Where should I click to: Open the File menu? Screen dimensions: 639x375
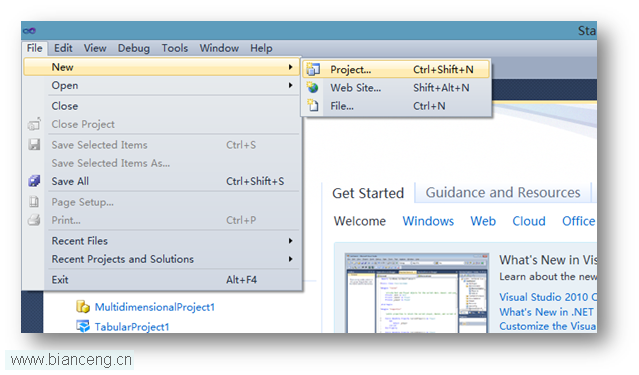coord(35,48)
